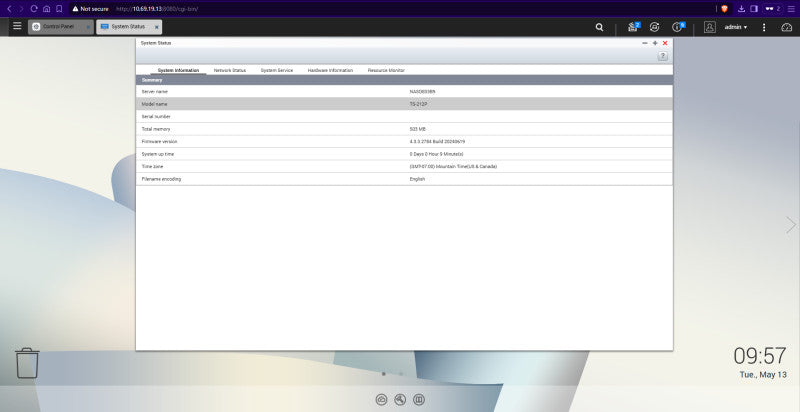Select the Filename encoding row label
Image resolution: width=800 pixels, height=412 pixels.
[161, 179]
